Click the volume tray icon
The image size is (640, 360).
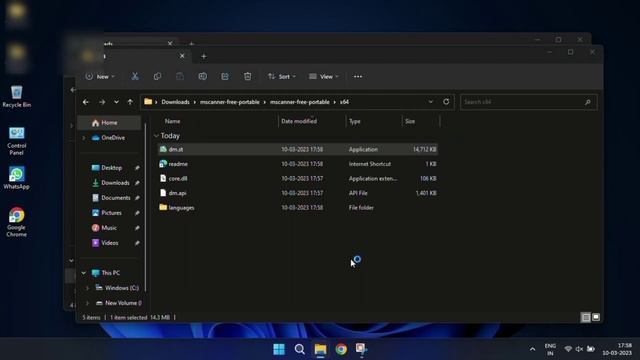[579, 349]
